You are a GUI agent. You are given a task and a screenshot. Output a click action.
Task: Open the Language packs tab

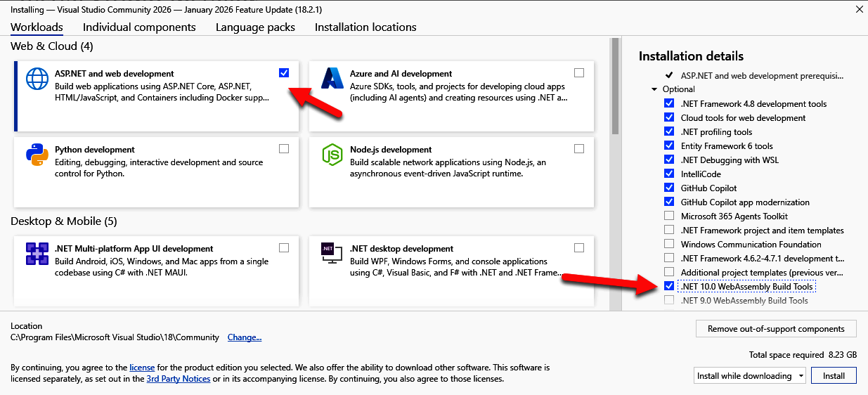tap(255, 27)
